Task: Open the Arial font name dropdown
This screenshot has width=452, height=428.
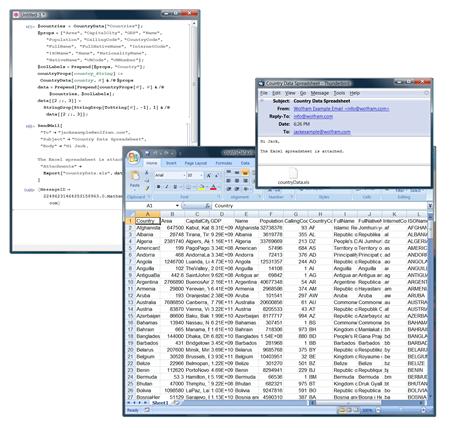Action: click(x=183, y=175)
